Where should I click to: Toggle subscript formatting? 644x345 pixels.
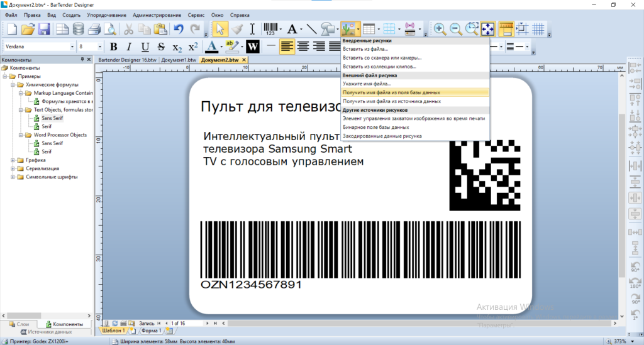point(177,47)
